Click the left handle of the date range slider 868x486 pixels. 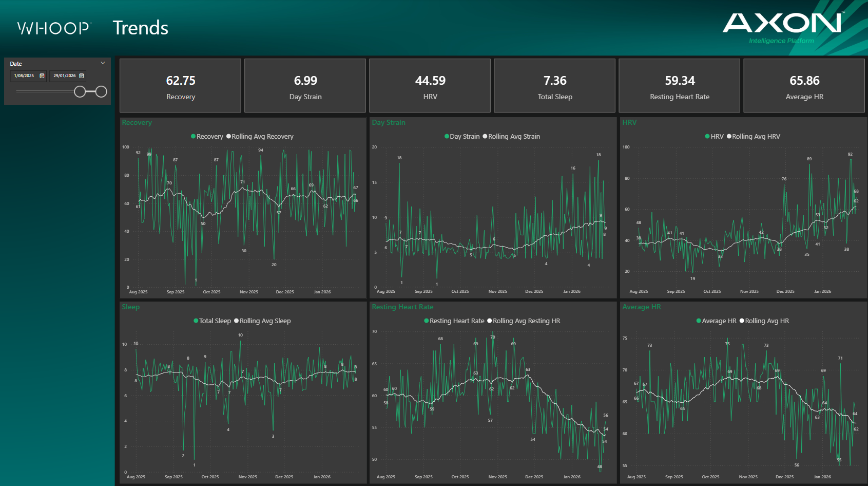pyautogui.click(x=81, y=91)
